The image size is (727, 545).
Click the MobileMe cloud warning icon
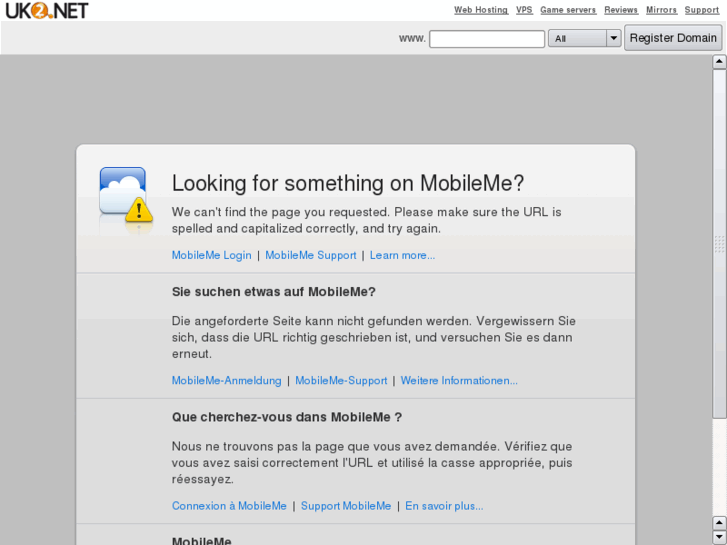point(125,194)
